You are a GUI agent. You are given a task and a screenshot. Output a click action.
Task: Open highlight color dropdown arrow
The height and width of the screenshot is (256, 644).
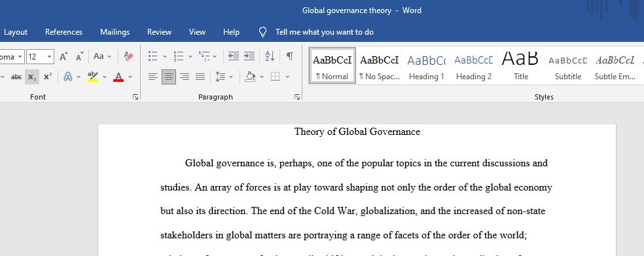pos(105,77)
